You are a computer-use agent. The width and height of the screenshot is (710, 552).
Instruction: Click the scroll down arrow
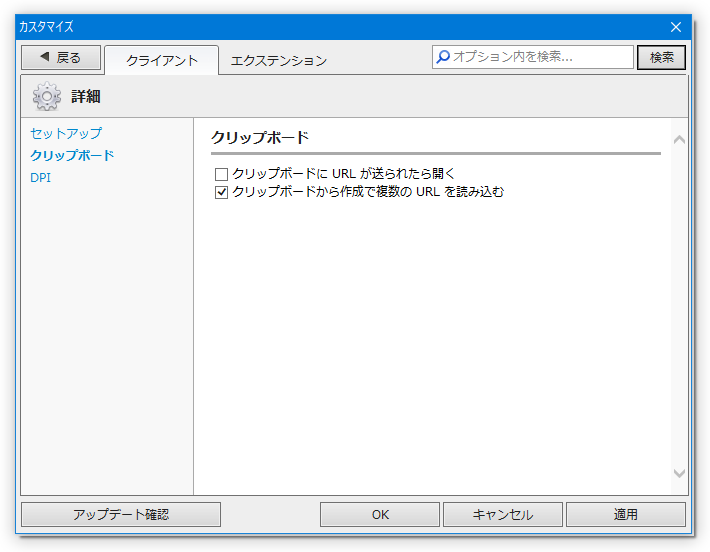(x=679, y=473)
